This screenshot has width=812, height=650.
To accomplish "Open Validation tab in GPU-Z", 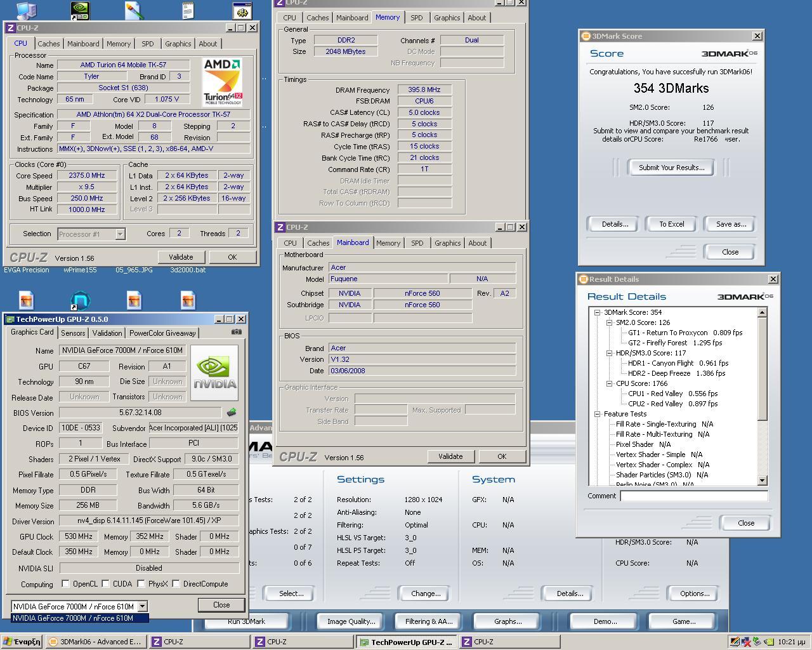I will pyautogui.click(x=107, y=333).
